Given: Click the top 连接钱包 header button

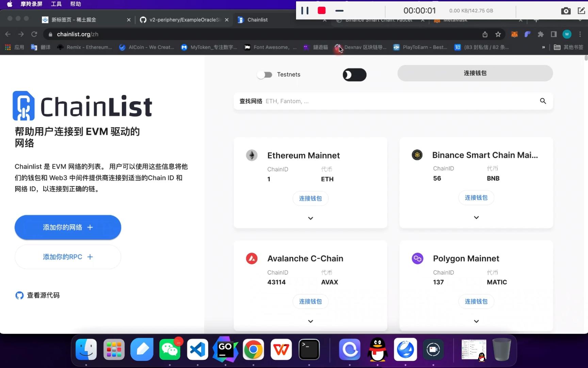Looking at the screenshot, I should [x=475, y=73].
